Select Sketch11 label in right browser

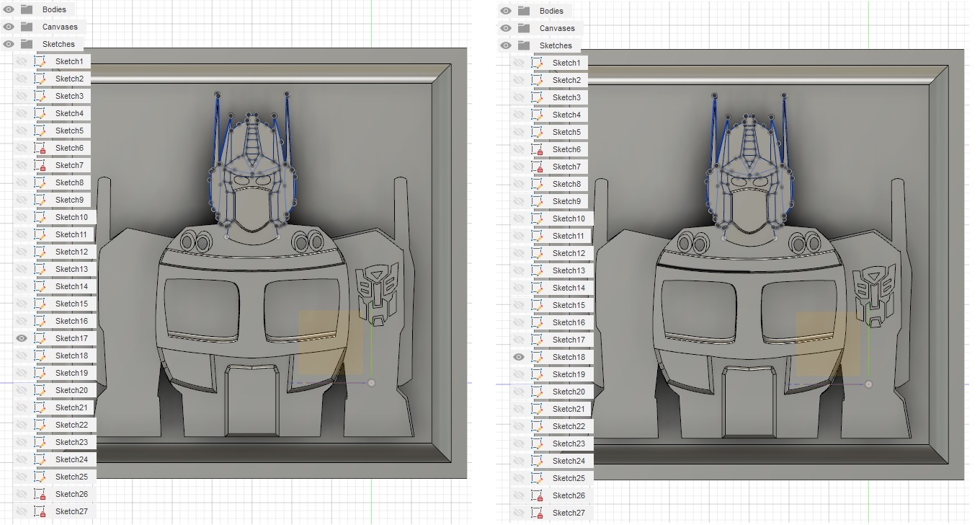tap(569, 236)
